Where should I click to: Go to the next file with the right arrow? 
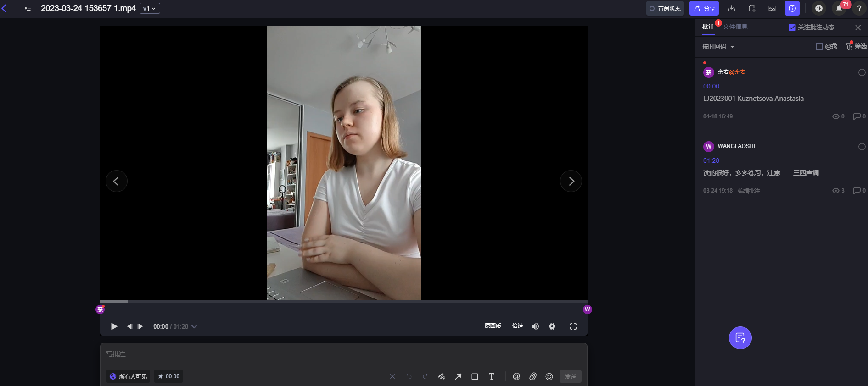point(571,181)
